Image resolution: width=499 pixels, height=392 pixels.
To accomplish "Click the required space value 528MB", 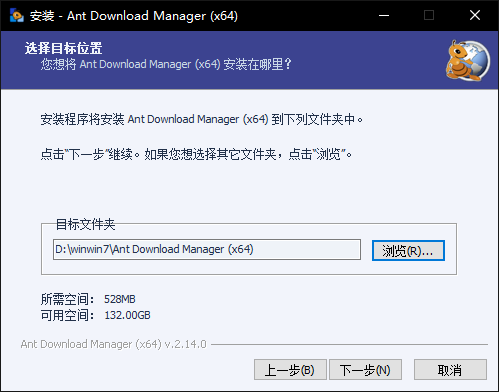I will point(120,299).
